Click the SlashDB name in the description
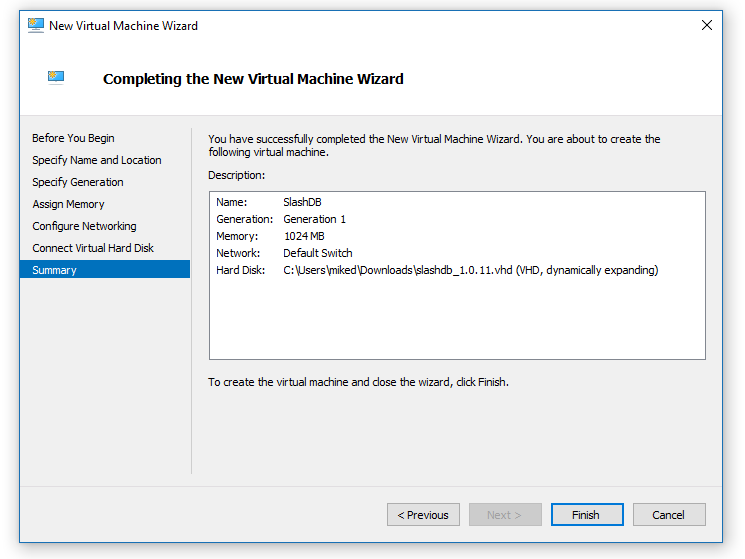 (x=302, y=202)
